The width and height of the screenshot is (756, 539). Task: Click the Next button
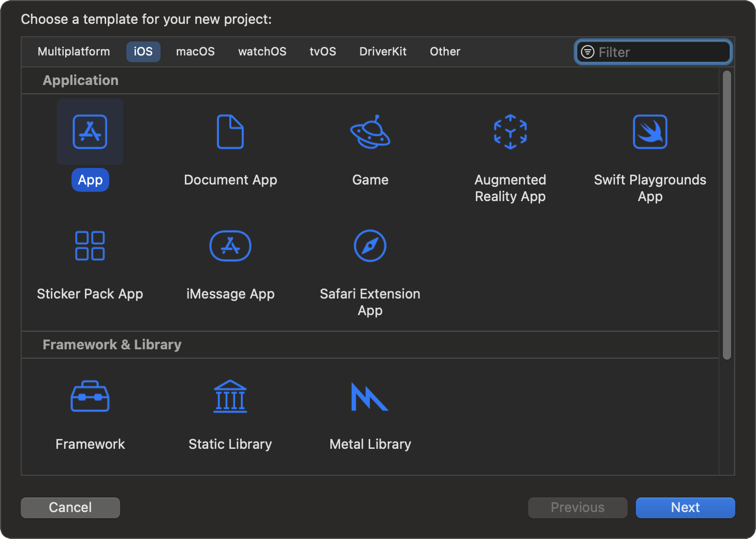686,507
